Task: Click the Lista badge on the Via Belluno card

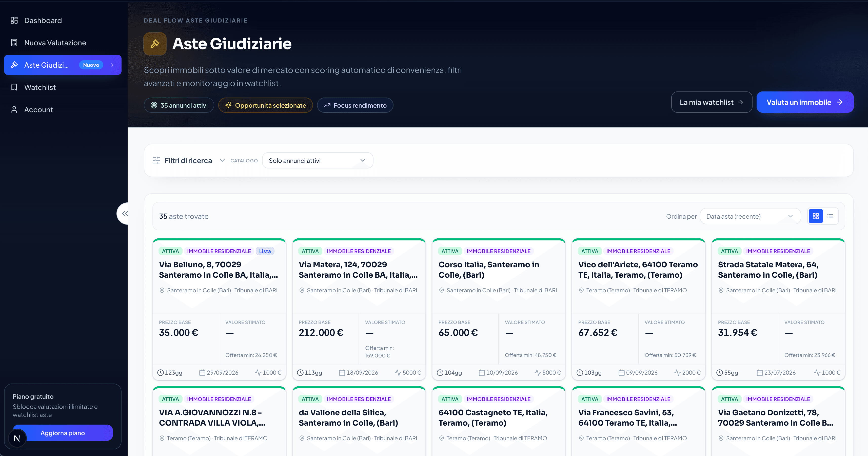Action: click(265, 251)
